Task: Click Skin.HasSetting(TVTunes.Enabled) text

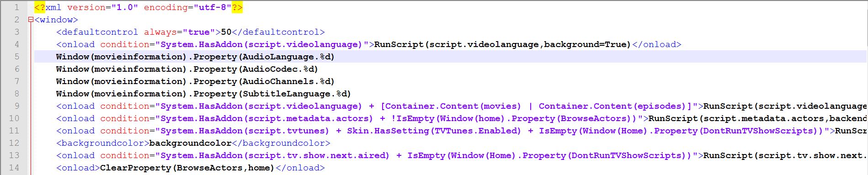Action: [x=434, y=131]
